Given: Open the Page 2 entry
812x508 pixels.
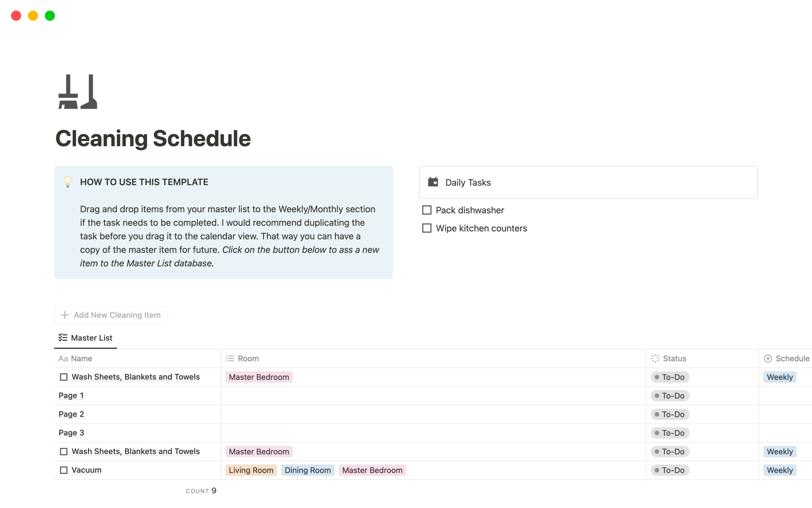Looking at the screenshot, I should 71,414.
